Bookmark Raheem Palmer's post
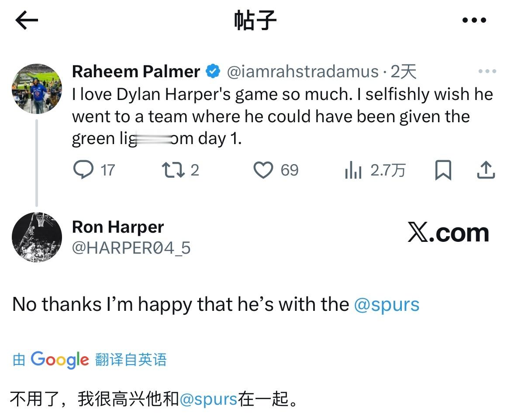Screen dimensions: 511x420 click(444, 170)
